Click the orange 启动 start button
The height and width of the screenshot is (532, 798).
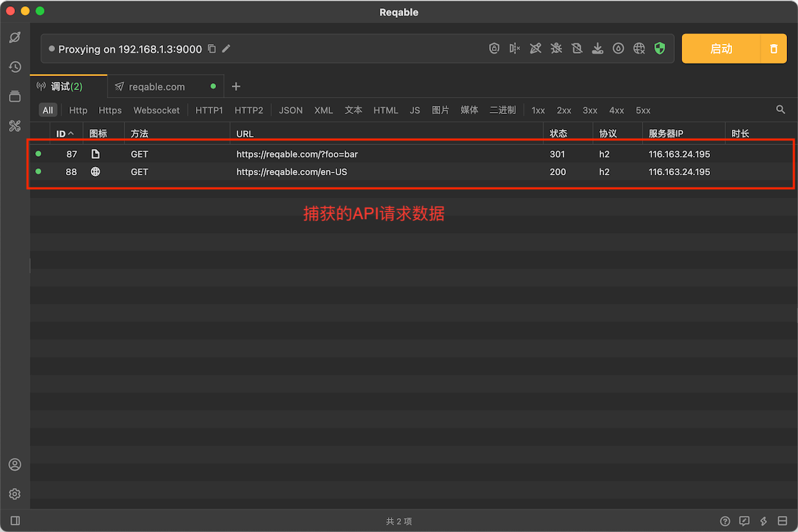(x=721, y=49)
